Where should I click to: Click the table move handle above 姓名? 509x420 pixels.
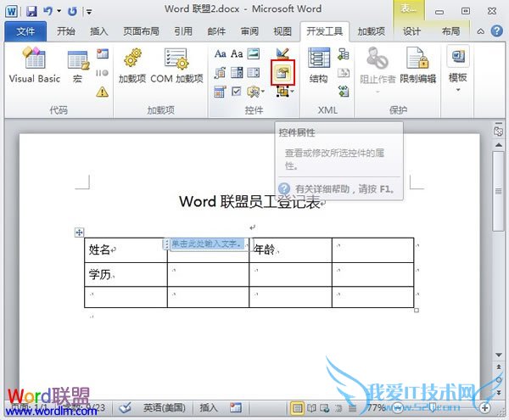[80, 232]
